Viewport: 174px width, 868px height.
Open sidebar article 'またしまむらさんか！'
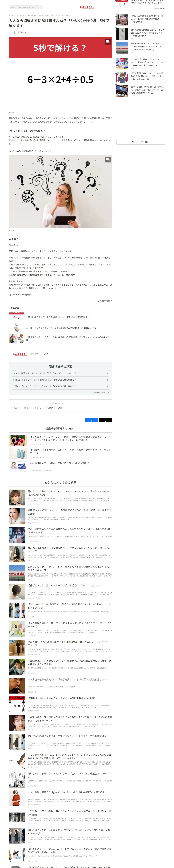tap(147, 46)
